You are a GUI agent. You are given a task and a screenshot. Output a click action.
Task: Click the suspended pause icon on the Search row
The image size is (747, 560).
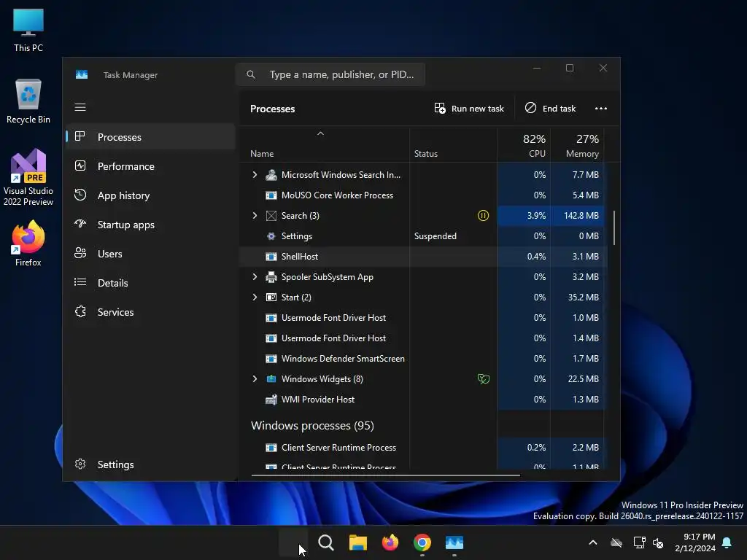point(483,216)
